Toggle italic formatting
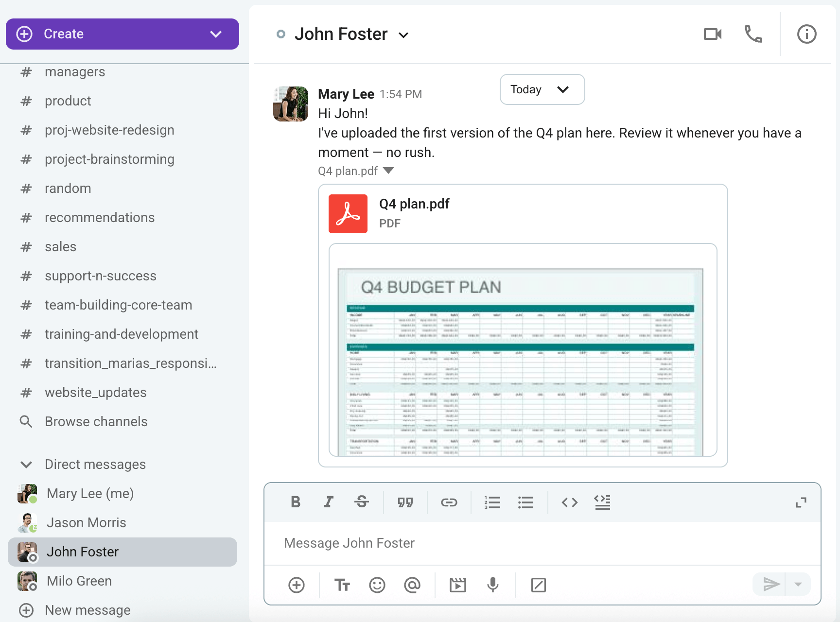 [x=328, y=502]
